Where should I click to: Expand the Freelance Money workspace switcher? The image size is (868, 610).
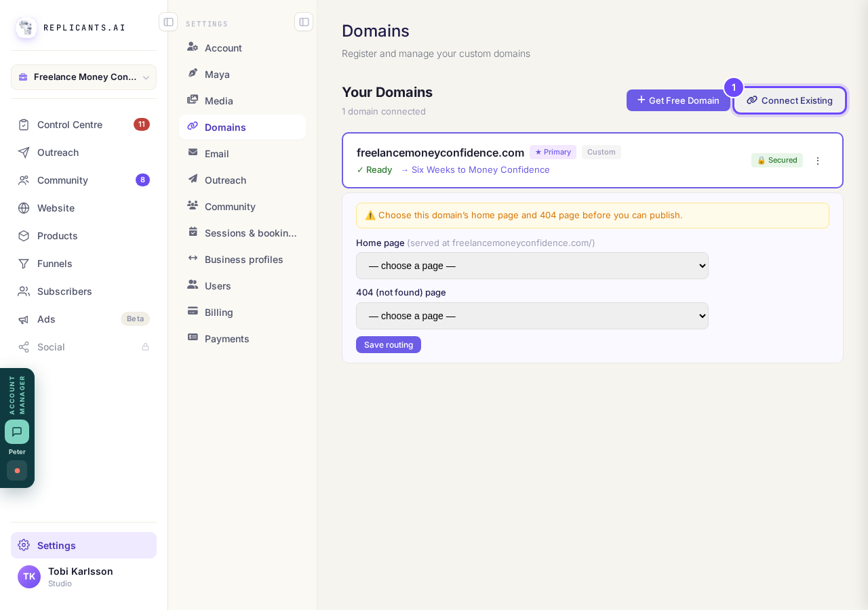[x=83, y=77]
